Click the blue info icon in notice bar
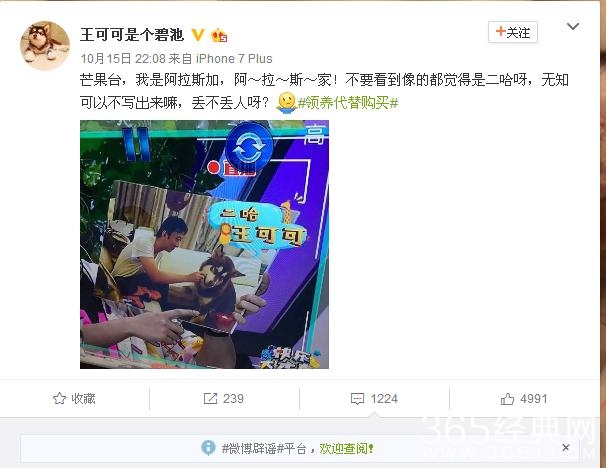The width and height of the screenshot is (606, 468). click(x=208, y=448)
